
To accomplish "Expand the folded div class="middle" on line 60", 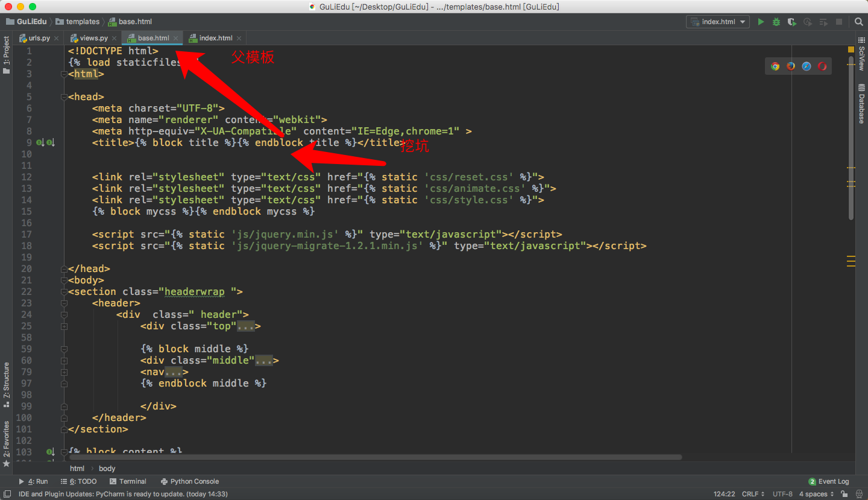I will pos(64,361).
